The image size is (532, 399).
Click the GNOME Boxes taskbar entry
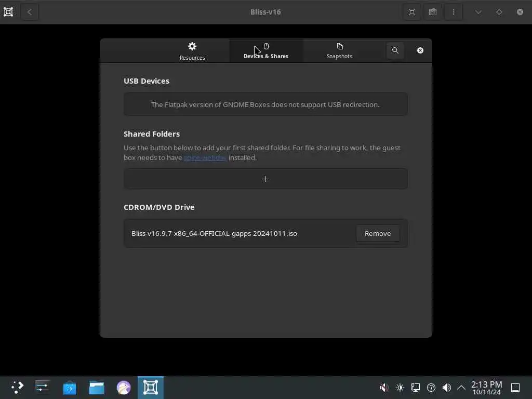pos(151,388)
